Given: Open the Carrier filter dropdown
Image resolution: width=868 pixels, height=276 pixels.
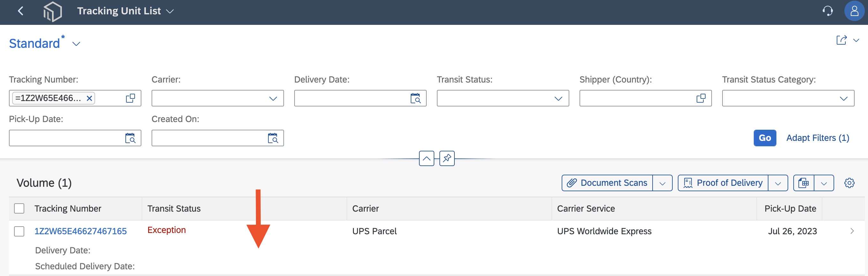Looking at the screenshot, I should 273,98.
